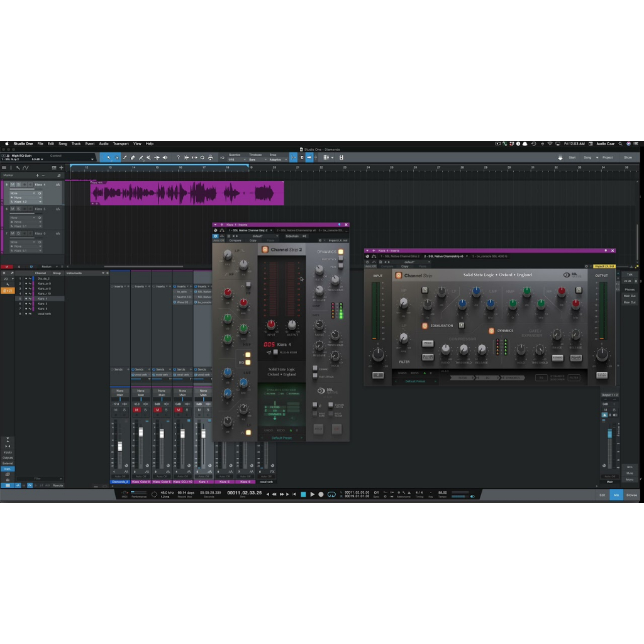Click the Record button in the transport

[321, 494]
